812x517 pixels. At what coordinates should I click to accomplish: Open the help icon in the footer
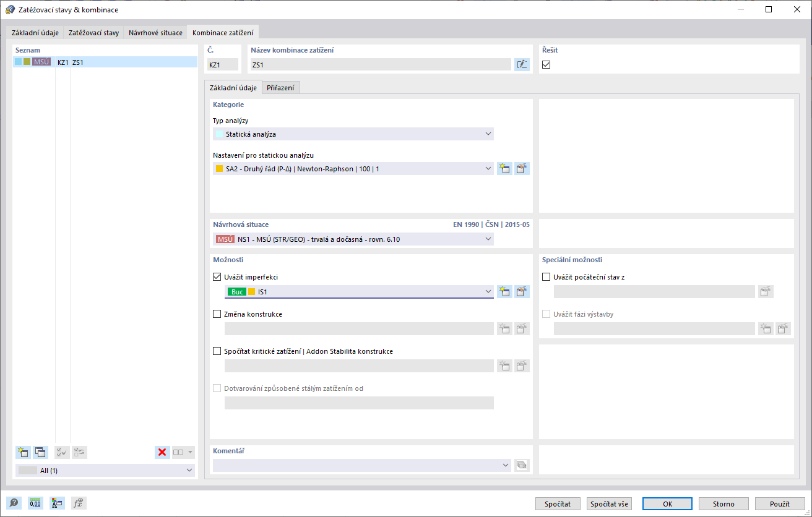pyautogui.click(x=14, y=503)
